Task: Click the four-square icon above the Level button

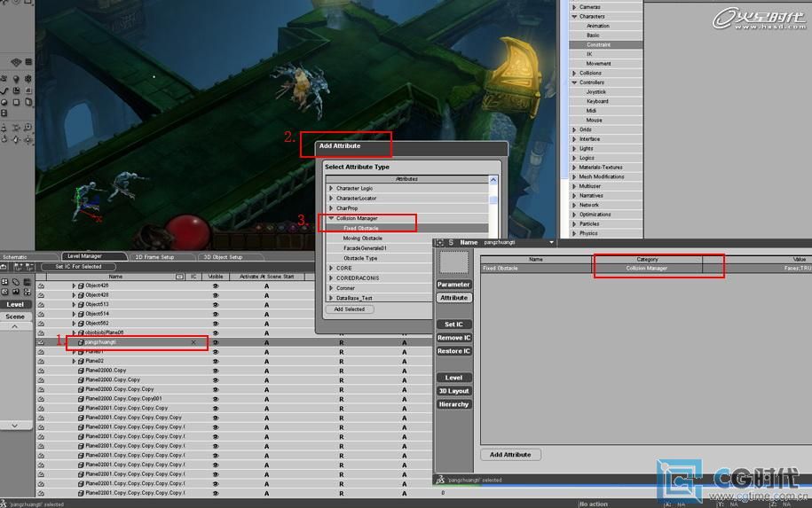Action: click(4, 282)
